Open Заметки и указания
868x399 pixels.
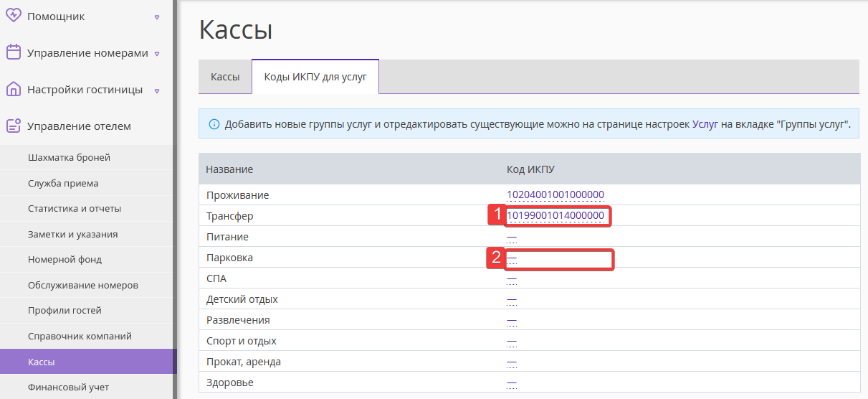(86, 234)
